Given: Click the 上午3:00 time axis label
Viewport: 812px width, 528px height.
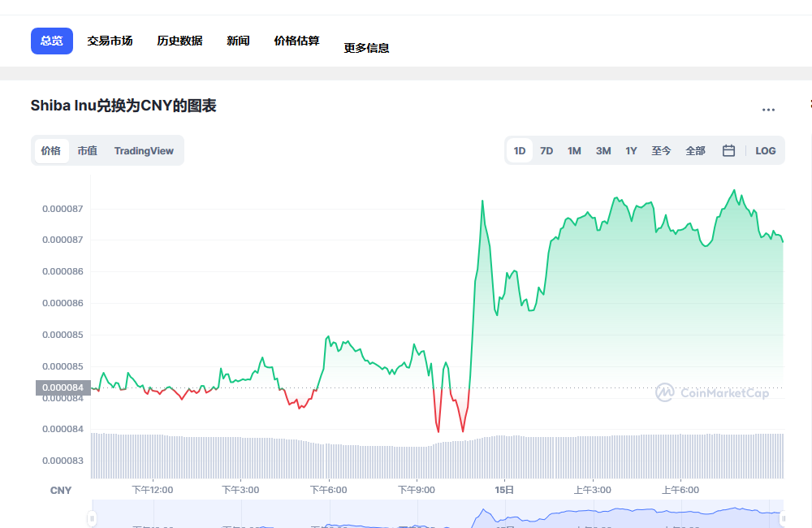Looking at the screenshot, I should click(593, 490).
